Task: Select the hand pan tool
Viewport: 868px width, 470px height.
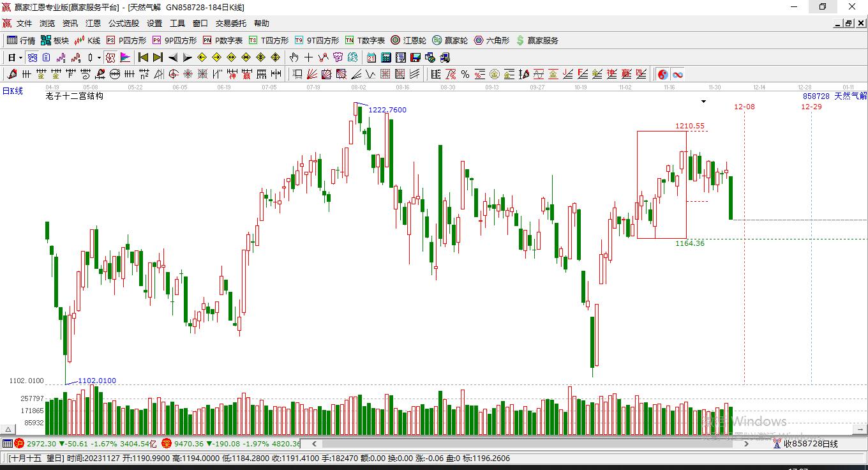Action: (294, 57)
